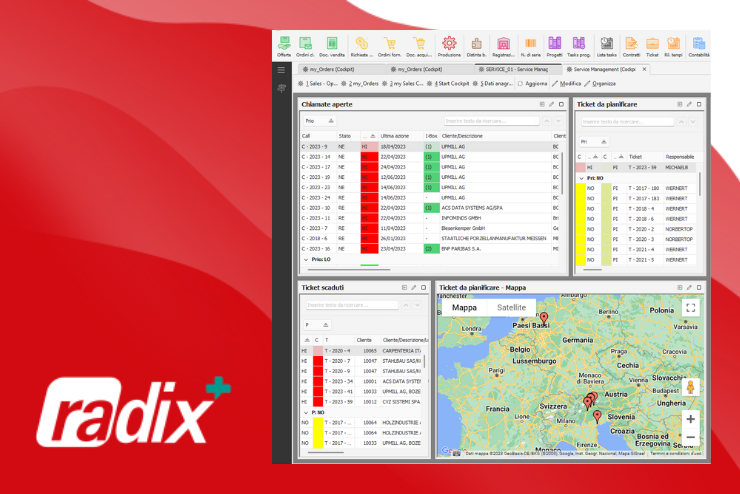
Task: Open the Ordini forn. module
Action: [390, 47]
